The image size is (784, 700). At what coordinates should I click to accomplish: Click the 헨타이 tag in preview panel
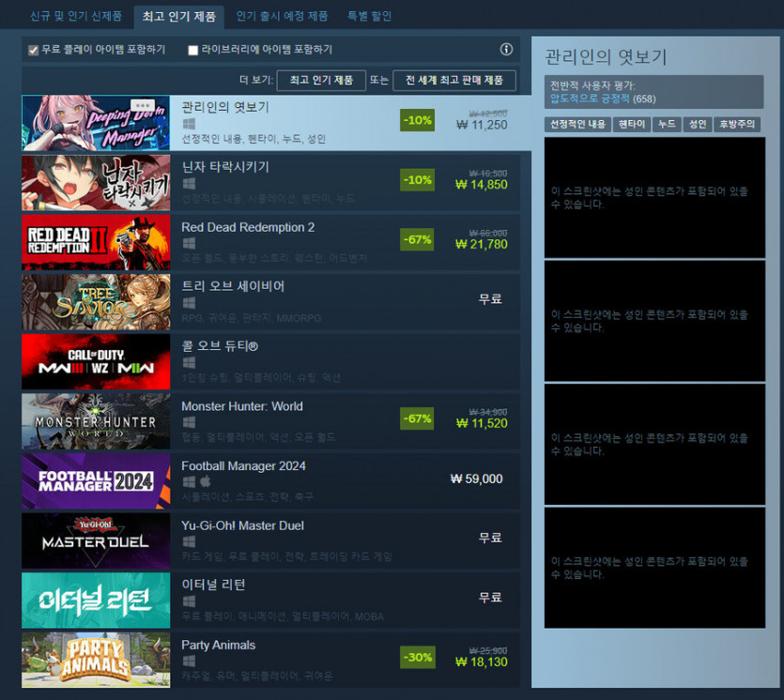point(632,124)
